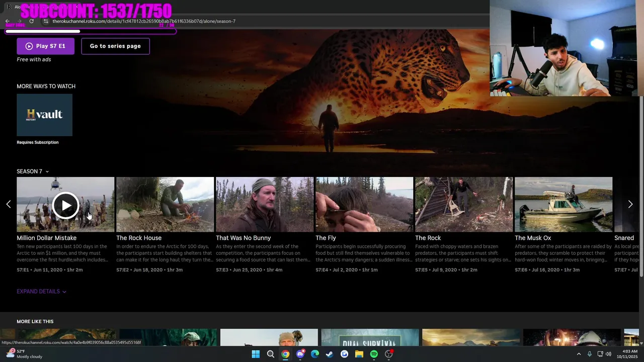
Task: Open the weather widget showing 52°F
Action: pos(24,354)
